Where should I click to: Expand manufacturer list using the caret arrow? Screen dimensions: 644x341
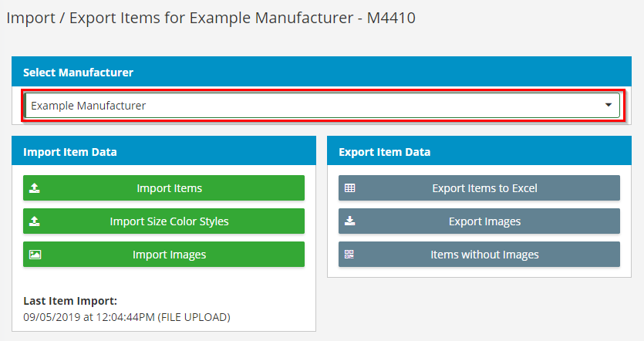point(608,106)
